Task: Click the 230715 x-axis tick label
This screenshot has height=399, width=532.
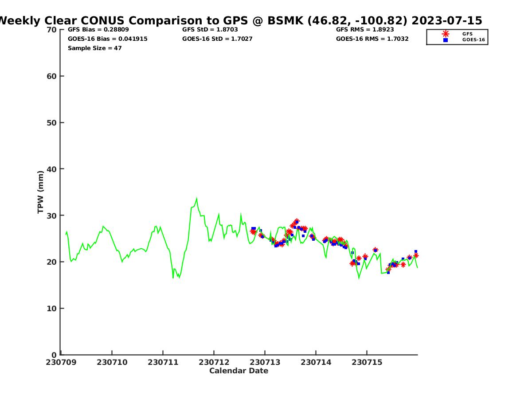Action: (367, 362)
